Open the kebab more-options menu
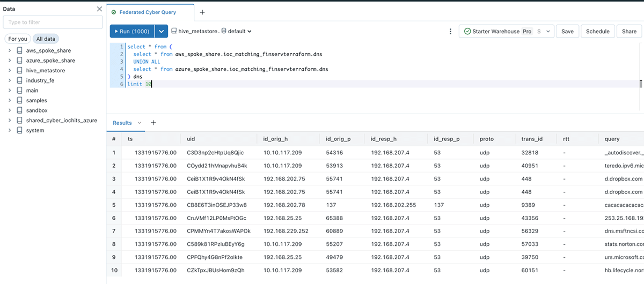Image resolution: width=644 pixels, height=284 pixels. (x=450, y=32)
